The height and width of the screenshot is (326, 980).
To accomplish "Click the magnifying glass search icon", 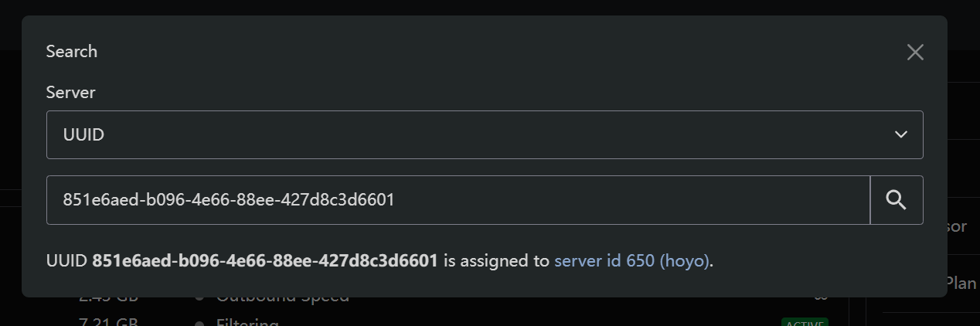I will coord(897,200).
